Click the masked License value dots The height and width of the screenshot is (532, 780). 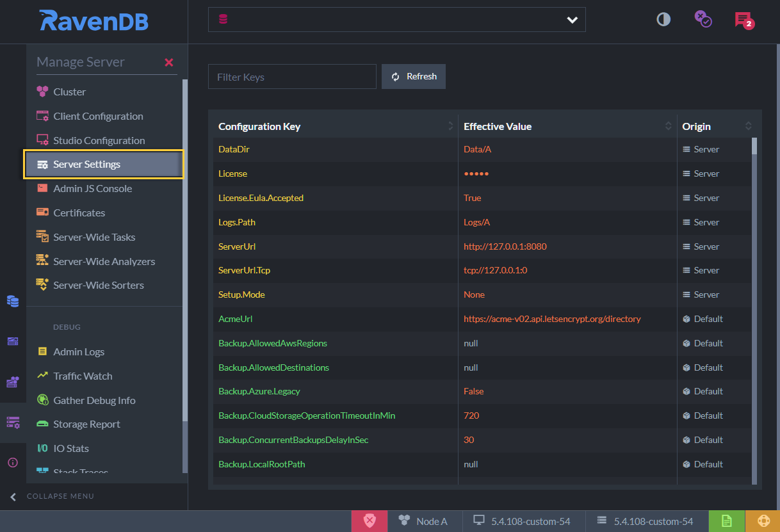476,173
